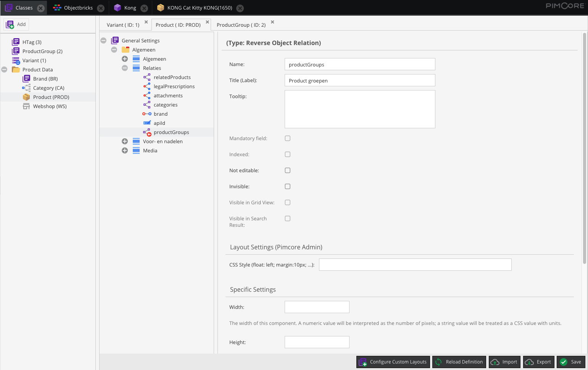Select the relatedProducts relation icon
The height and width of the screenshot is (370, 588).
coord(147,77)
